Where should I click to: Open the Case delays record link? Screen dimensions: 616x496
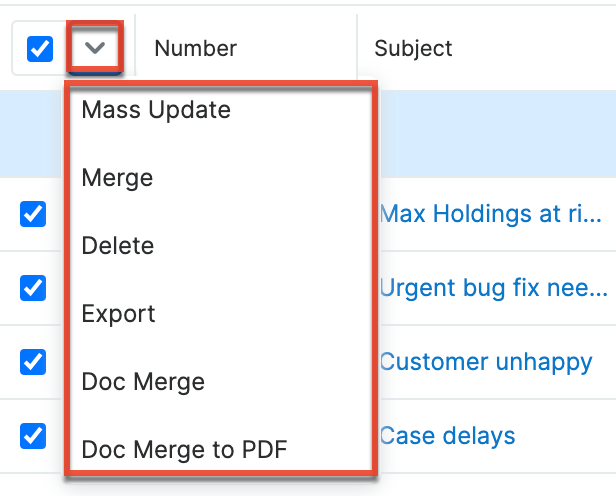coord(448,436)
